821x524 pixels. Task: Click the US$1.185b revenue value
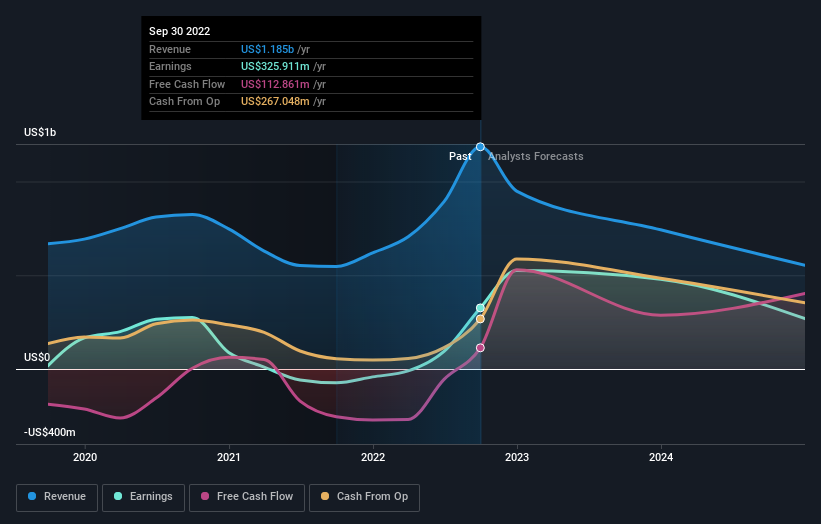point(267,49)
